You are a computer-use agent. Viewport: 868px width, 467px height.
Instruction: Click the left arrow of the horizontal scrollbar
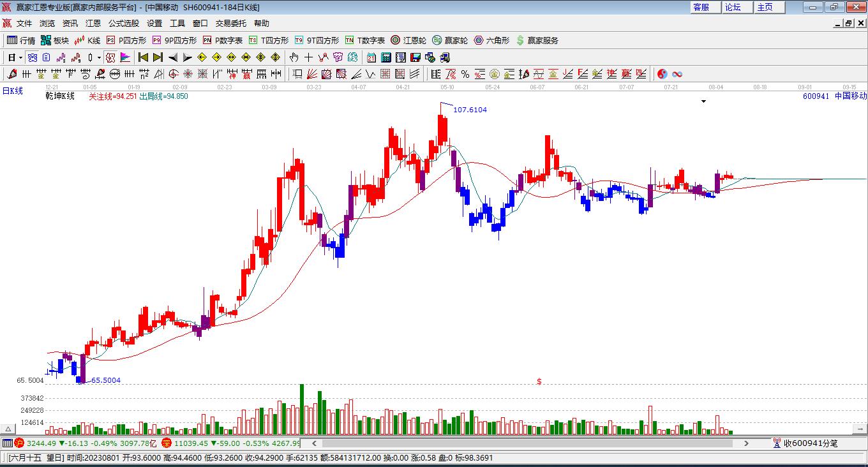point(313,443)
